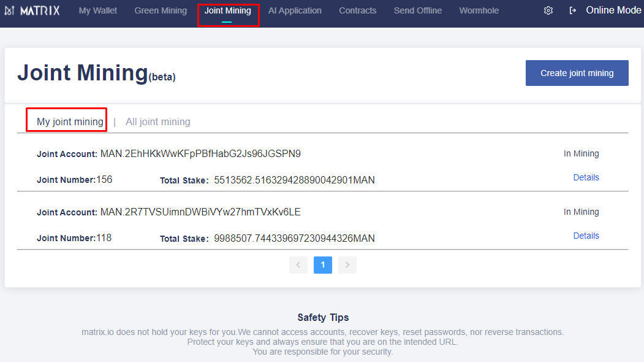Open Wormhole menu

pyautogui.click(x=479, y=10)
